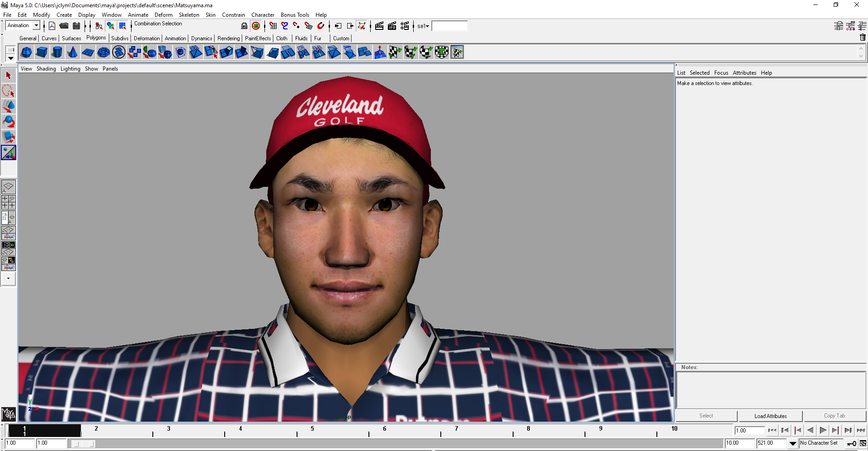Image resolution: width=868 pixels, height=451 pixels.
Task: Switch to Hypergraph/Persp layout
Action: (x=9, y=248)
